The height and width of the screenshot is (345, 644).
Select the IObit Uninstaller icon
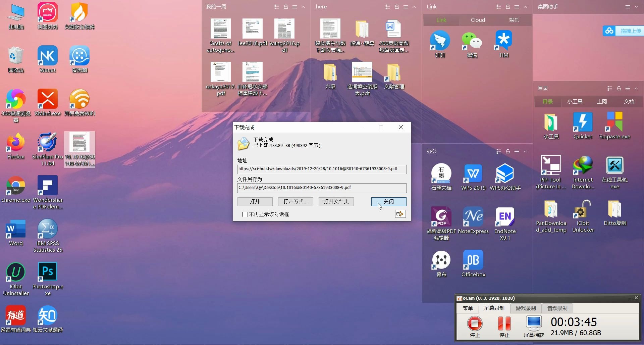[16, 279]
